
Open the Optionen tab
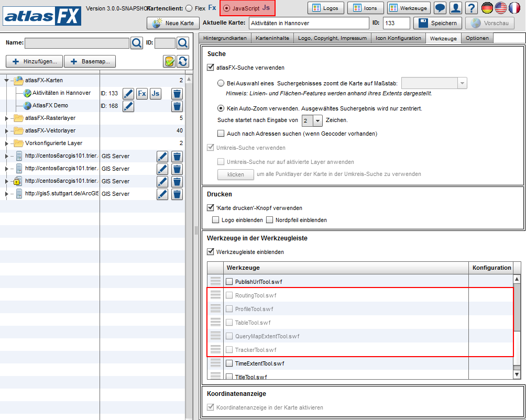[x=477, y=38]
